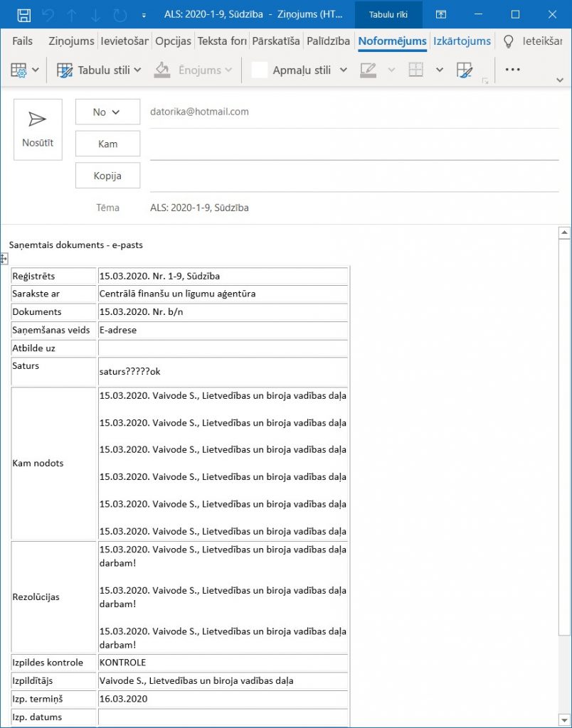
Task: Open the Izkārtojums tab
Action: 462,41
